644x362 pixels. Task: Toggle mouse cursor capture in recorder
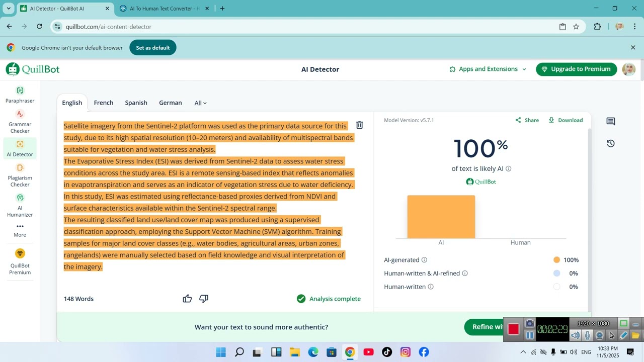tap(611, 335)
